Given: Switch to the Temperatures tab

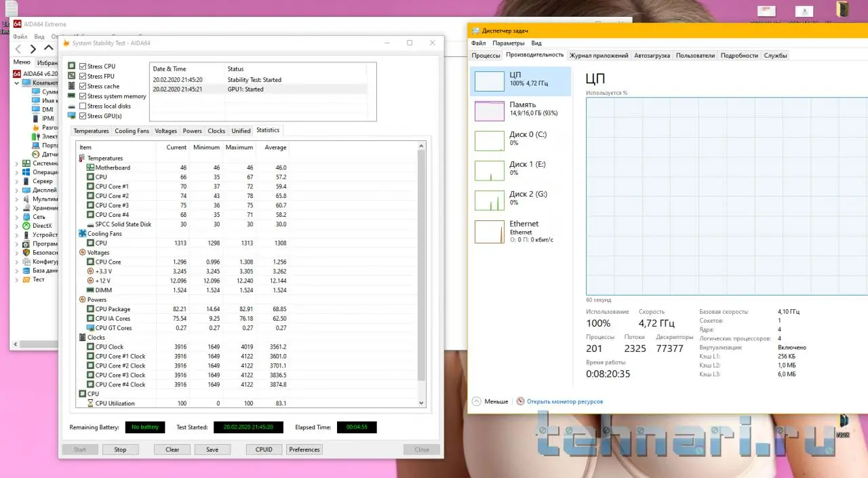Looking at the screenshot, I should pyautogui.click(x=91, y=131).
